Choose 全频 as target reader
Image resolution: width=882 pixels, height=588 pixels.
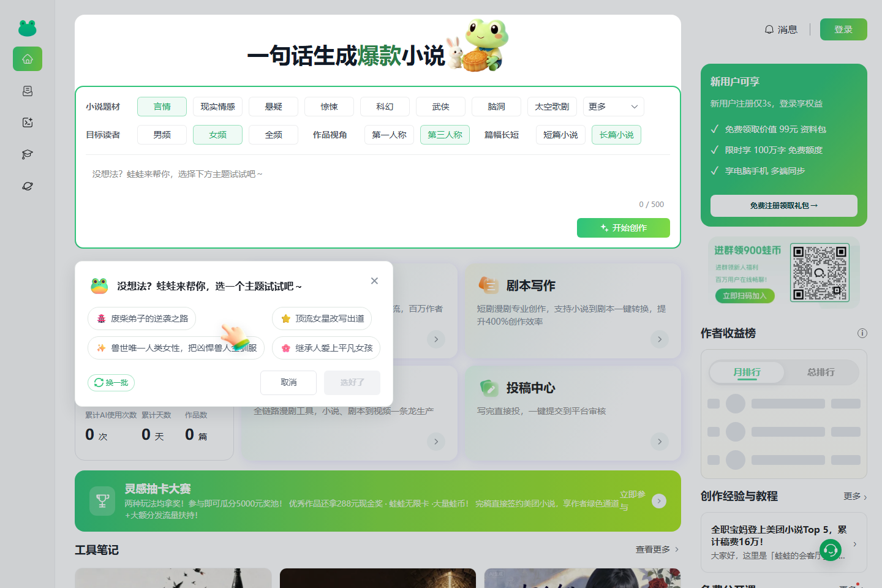point(274,135)
